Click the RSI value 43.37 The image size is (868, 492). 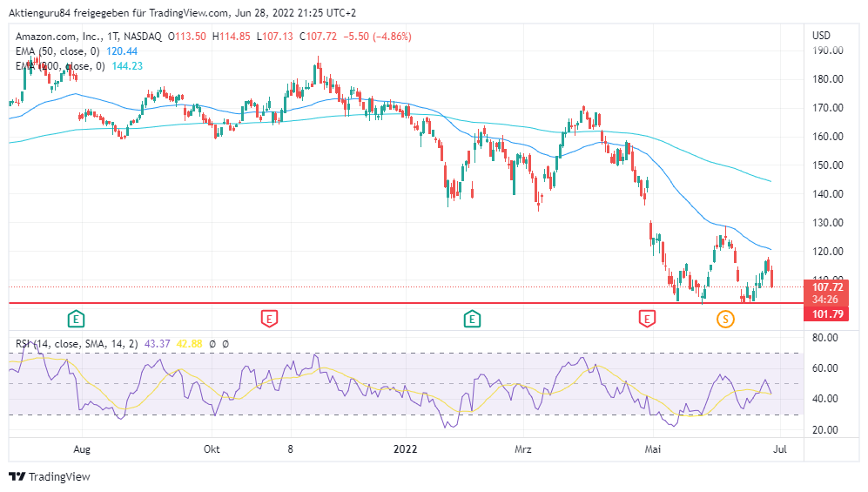158,344
